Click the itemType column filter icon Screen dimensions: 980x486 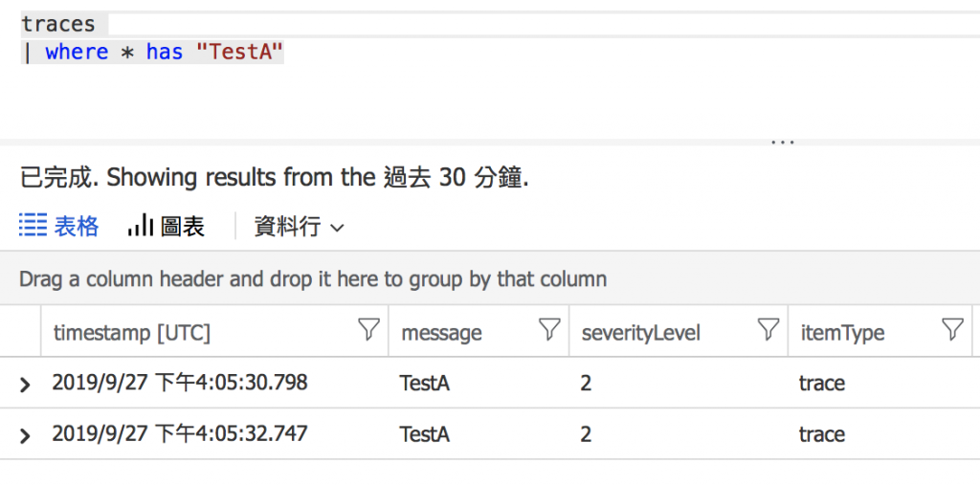[x=952, y=331]
